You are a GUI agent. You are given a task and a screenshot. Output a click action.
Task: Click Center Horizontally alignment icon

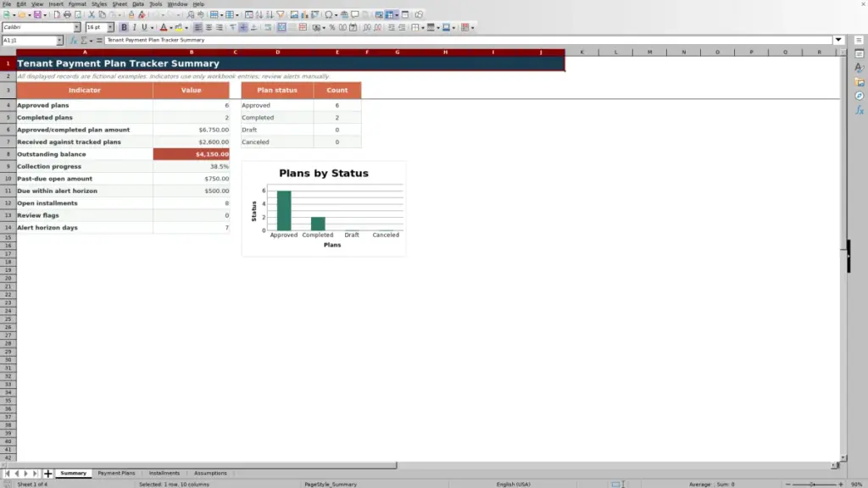[209, 27]
